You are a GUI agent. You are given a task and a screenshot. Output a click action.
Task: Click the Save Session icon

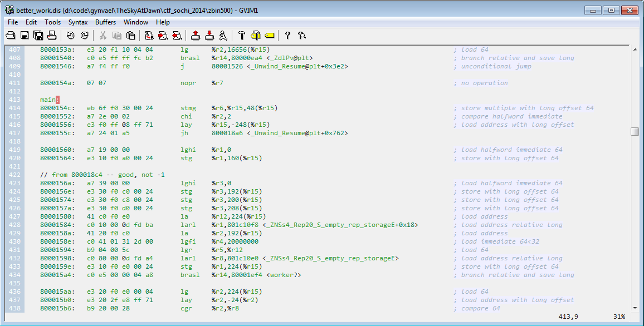(209, 36)
